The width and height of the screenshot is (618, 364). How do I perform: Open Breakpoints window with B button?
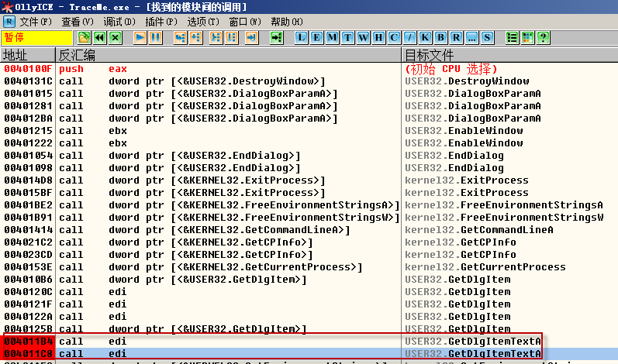pyautogui.click(x=441, y=38)
